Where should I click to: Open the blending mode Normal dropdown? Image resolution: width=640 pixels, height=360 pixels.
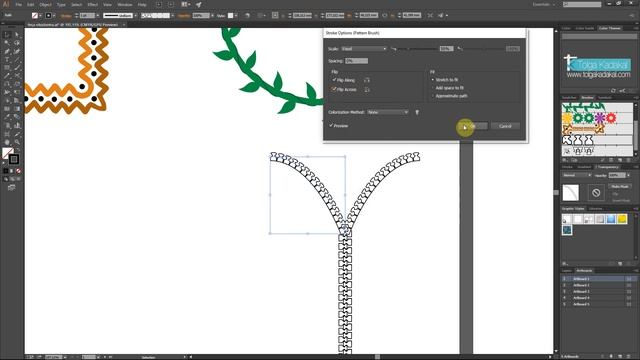pos(577,175)
